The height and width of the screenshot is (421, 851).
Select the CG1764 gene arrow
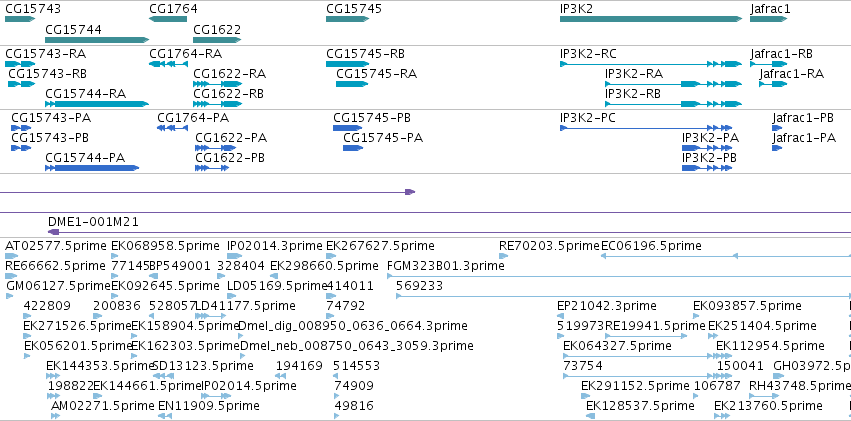coord(168,19)
